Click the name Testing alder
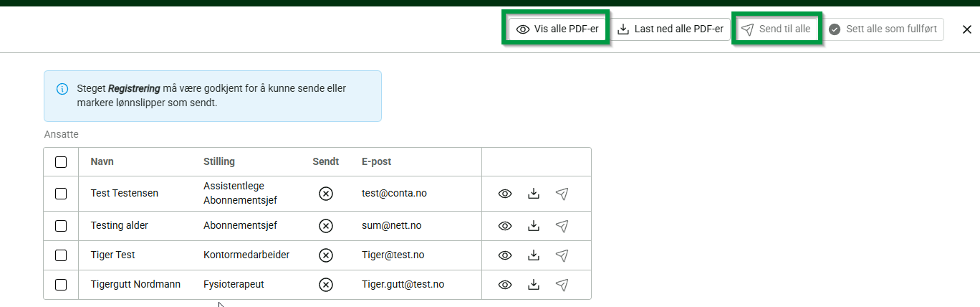The height and width of the screenshot is (307, 980). coord(120,226)
